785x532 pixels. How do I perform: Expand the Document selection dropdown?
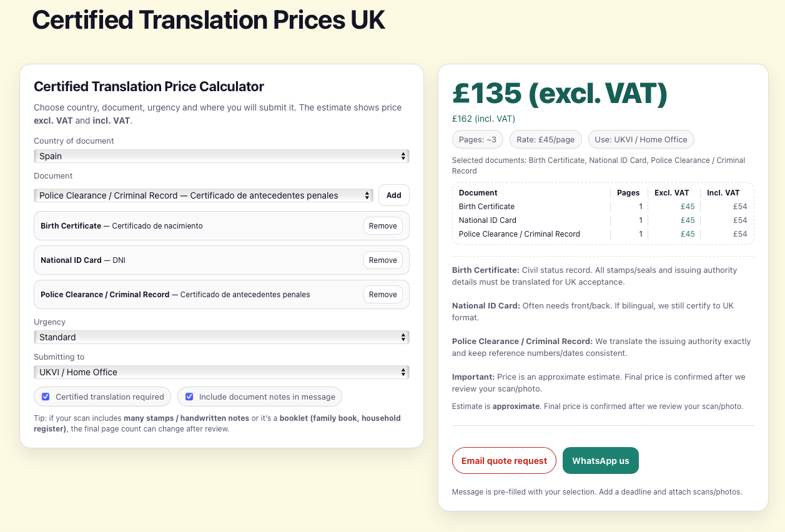tap(203, 195)
